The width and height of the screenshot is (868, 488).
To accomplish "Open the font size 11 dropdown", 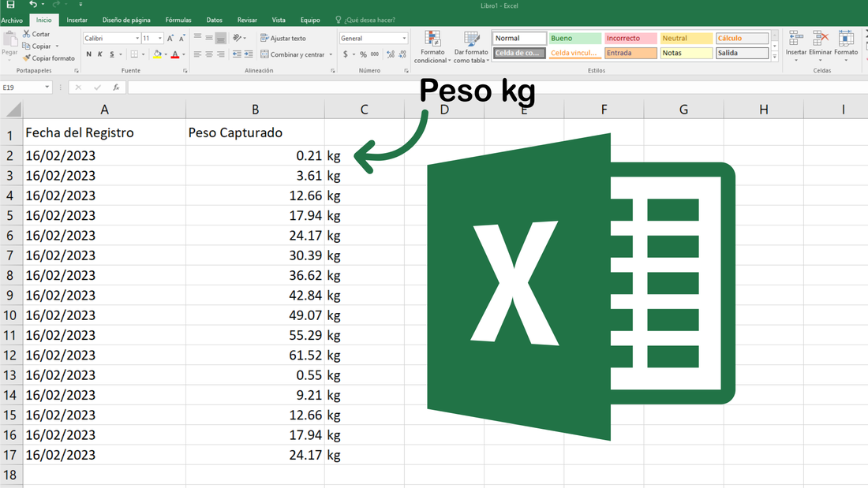I will pyautogui.click(x=160, y=38).
